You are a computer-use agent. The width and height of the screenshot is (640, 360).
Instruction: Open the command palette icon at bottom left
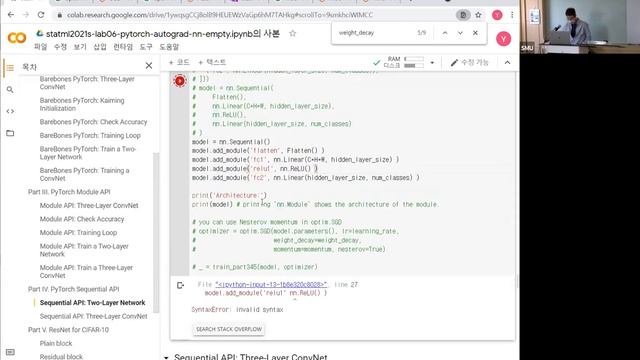click(x=10, y=352)
